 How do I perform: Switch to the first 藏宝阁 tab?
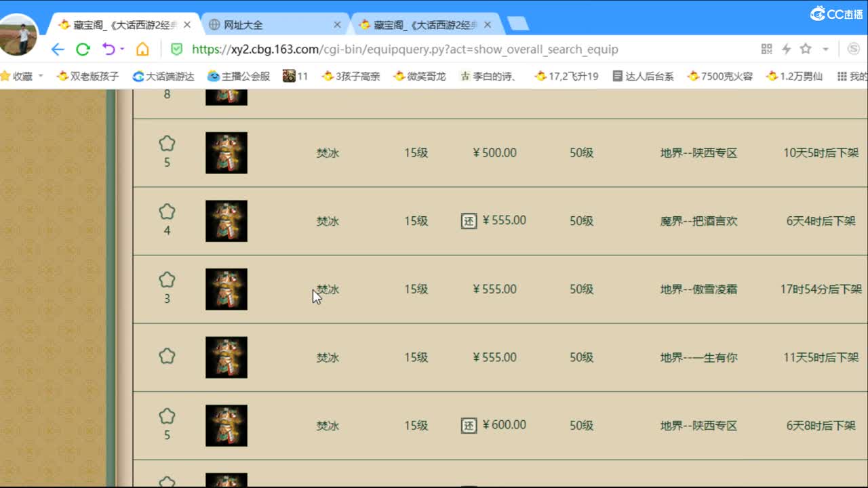tap(125, 25)
